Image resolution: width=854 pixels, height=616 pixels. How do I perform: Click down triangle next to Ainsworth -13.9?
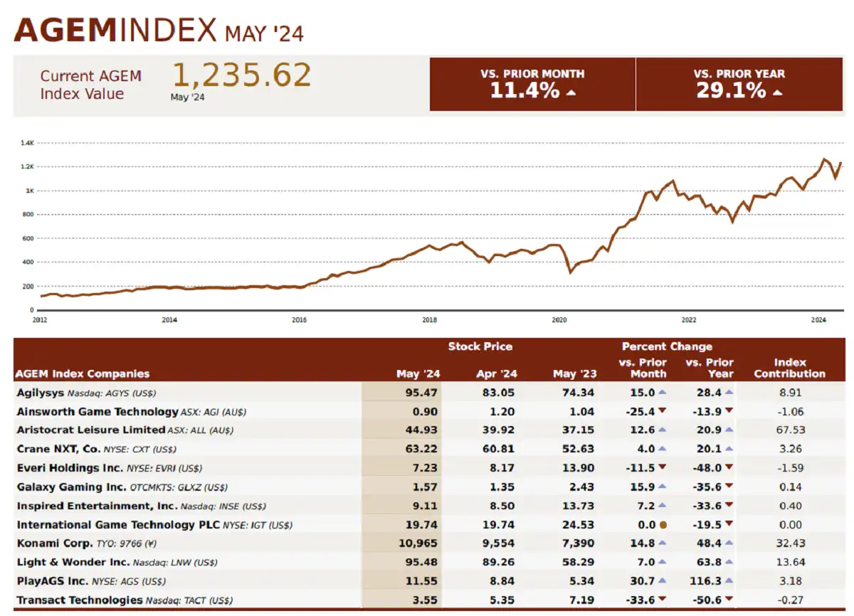pyautogui.click(x=729, y=411)
